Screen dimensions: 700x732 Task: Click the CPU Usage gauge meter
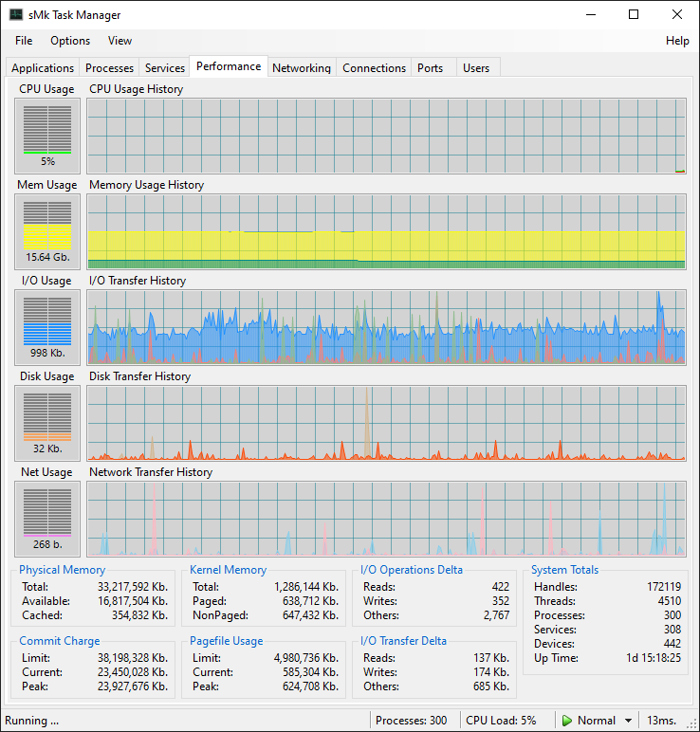tap(47, 136)
